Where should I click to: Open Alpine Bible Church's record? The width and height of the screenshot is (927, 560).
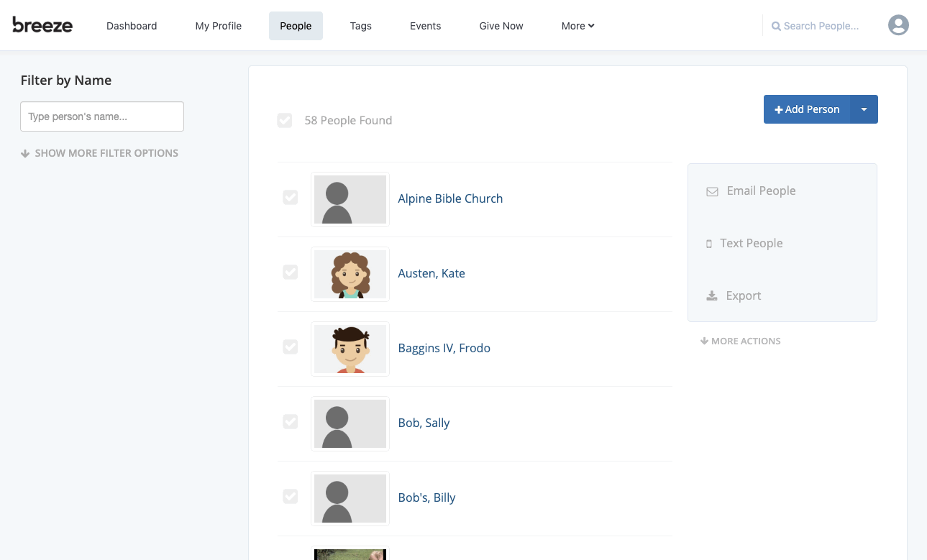pyautogui.click(x=450, y=198)
